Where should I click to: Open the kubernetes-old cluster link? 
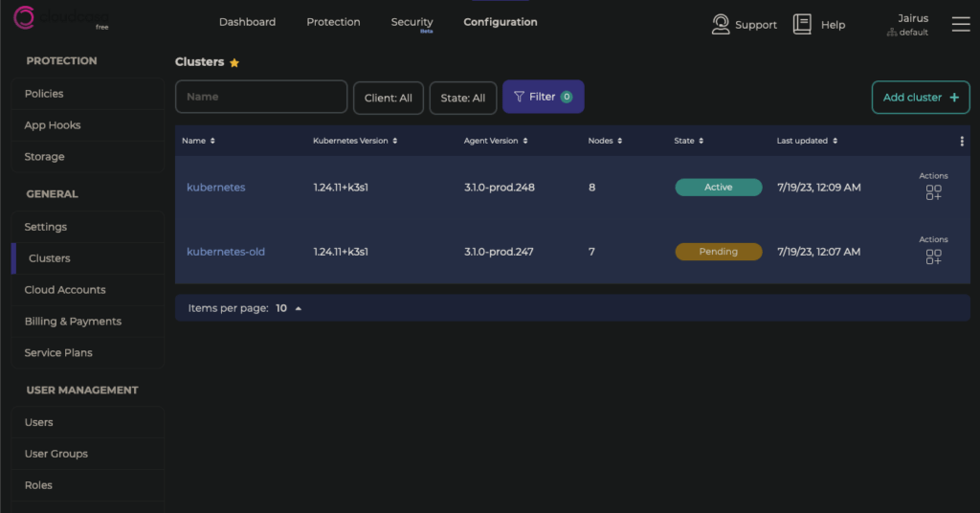(226, 252)
